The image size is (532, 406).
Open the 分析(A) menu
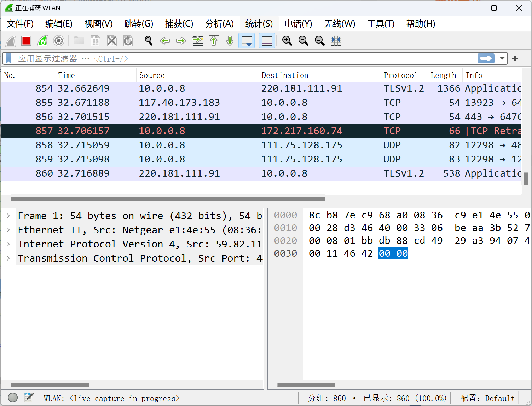(x=220, y=24)
